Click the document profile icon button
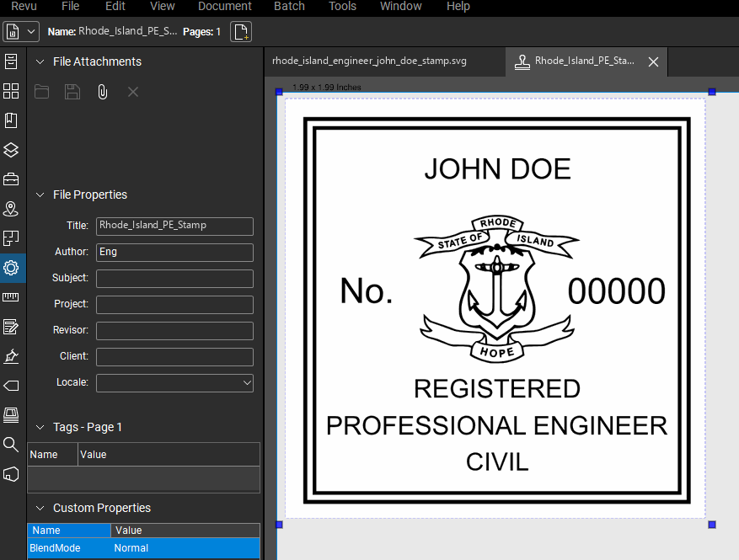The width and height of the screenshot is (739, 560). (13, 32)
